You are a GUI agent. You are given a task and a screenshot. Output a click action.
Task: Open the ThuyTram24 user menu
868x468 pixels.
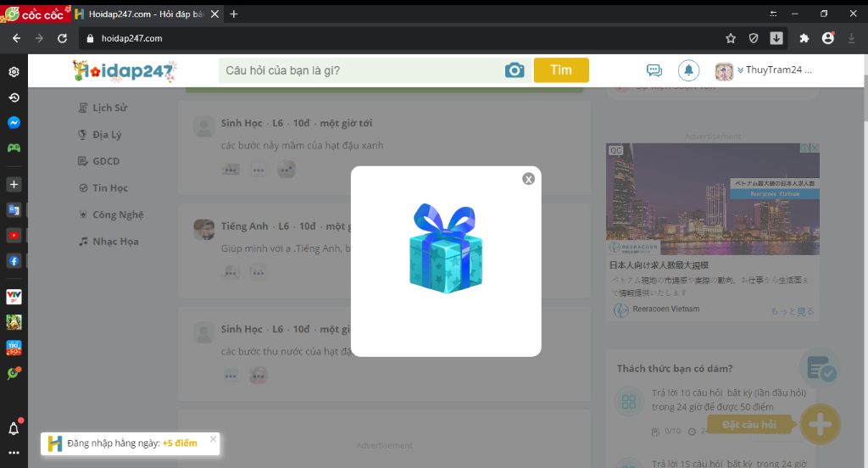(x=774, y=70)
